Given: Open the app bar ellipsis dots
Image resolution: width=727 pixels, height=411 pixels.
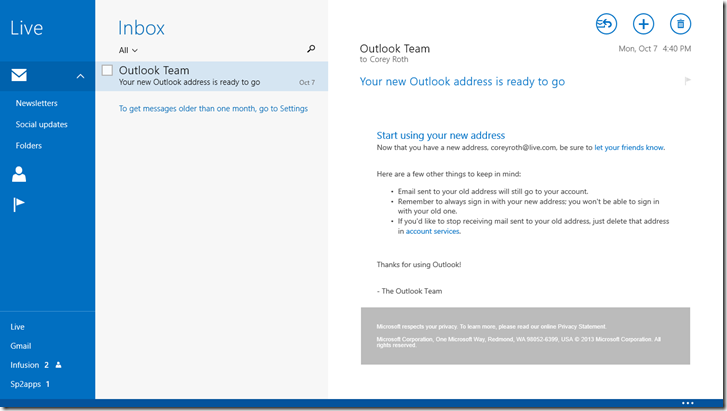Looking at the screenshot, I should coord(688,403).
